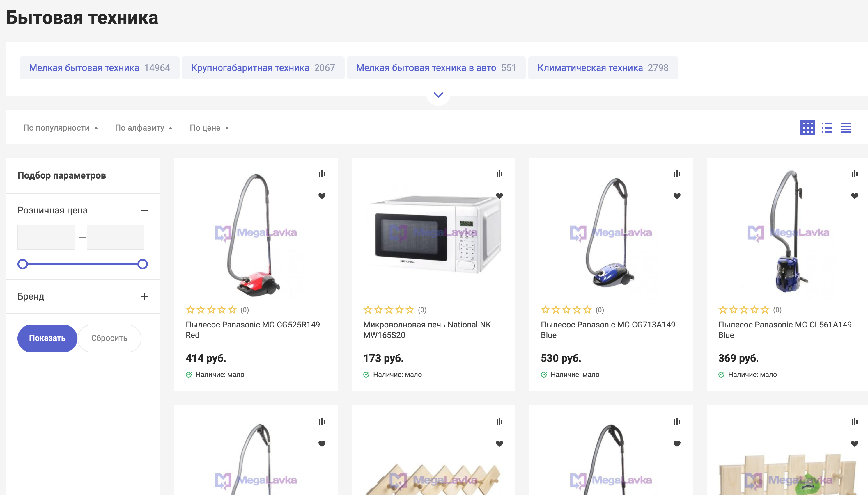Favorite the National NK-MW165S20 microwave
This screenshot has width=868, height=495.
(499, 196)
